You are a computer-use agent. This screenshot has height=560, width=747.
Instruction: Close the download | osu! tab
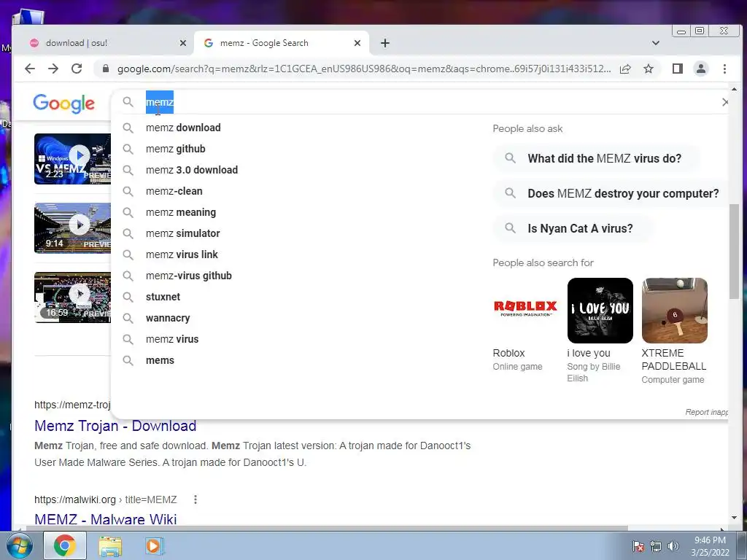tap(183, 43)
